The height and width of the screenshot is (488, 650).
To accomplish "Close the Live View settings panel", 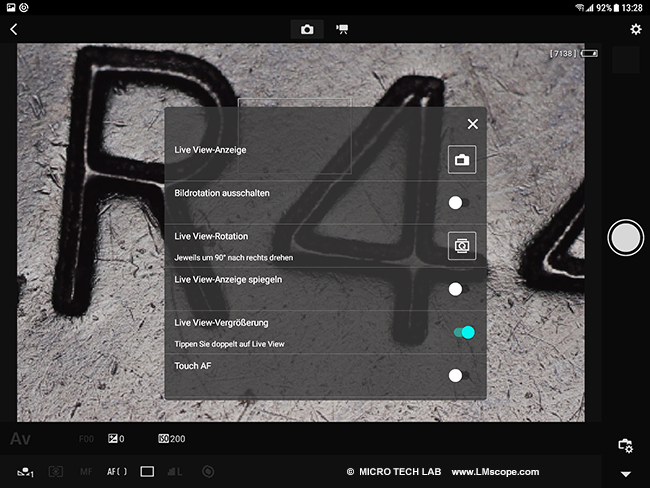I will click(473, 124).
